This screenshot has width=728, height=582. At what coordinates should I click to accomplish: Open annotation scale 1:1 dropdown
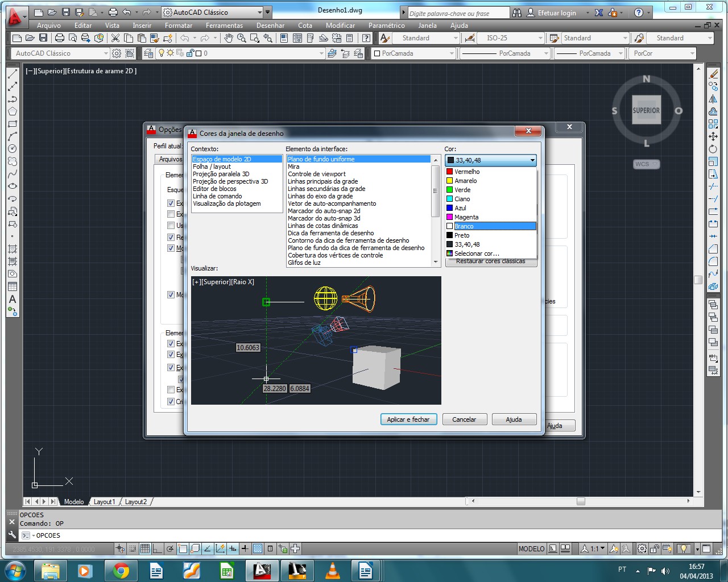(x=593, y=548)
